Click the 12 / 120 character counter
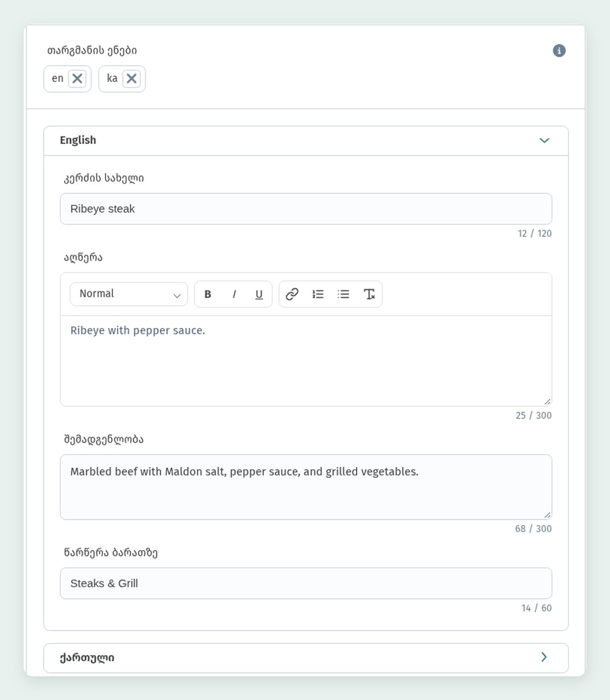The image size is (610, 700). point(535,234)
